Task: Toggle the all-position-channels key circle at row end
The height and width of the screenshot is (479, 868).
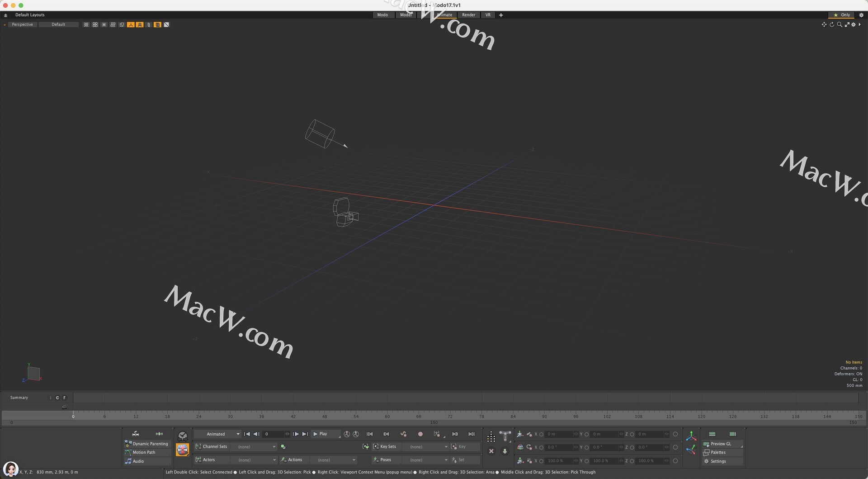Action: click(675, 434)
